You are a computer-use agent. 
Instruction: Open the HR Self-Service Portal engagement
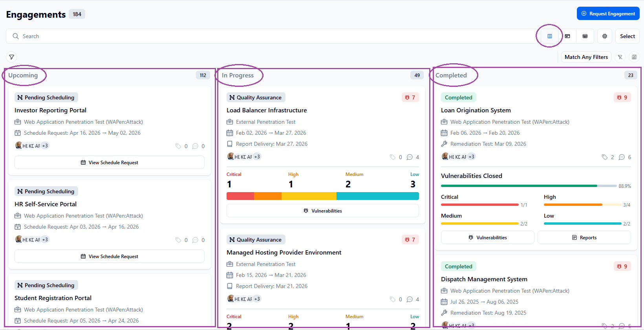(46, 204)
